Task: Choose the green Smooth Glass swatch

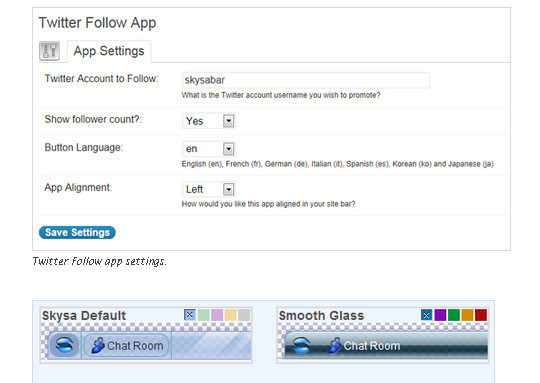Action: click(454, 314)
